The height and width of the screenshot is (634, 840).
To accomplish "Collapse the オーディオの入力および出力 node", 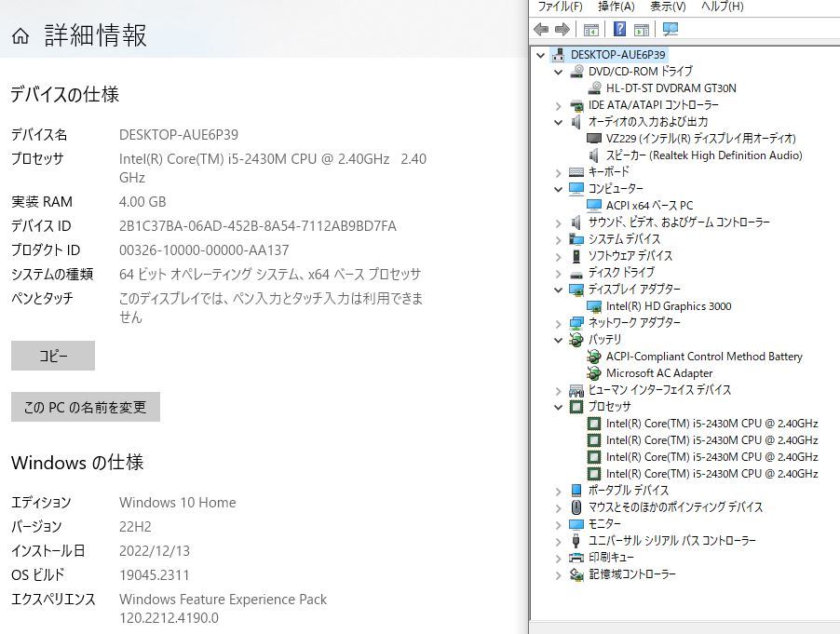I will [558, 122].
